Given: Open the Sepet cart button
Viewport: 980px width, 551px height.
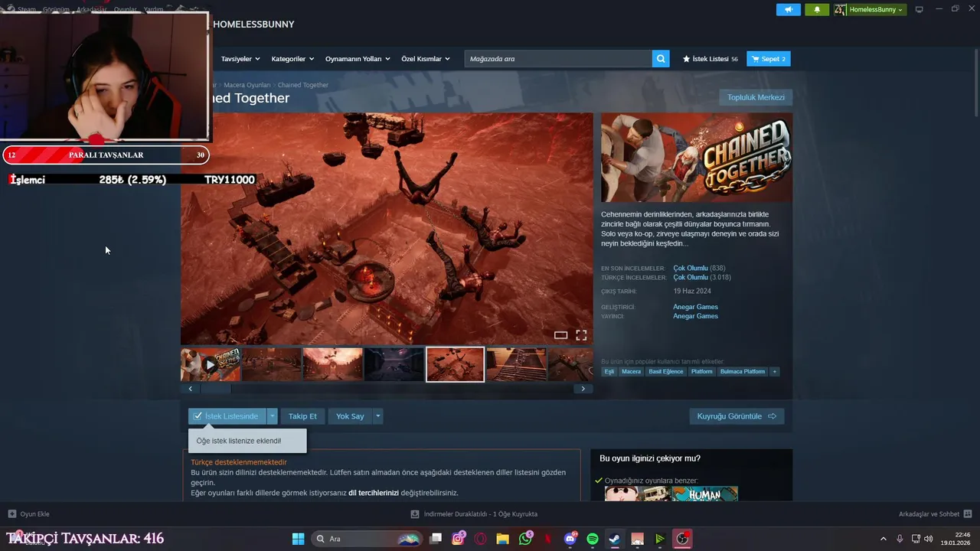Looking at the screenshot, I should (769, 59).
